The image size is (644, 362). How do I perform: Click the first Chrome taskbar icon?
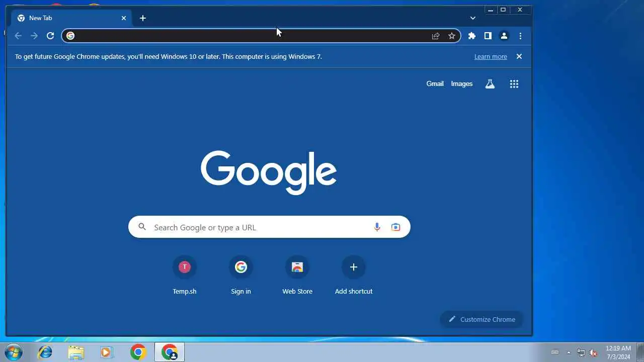(x=138, y=352)
